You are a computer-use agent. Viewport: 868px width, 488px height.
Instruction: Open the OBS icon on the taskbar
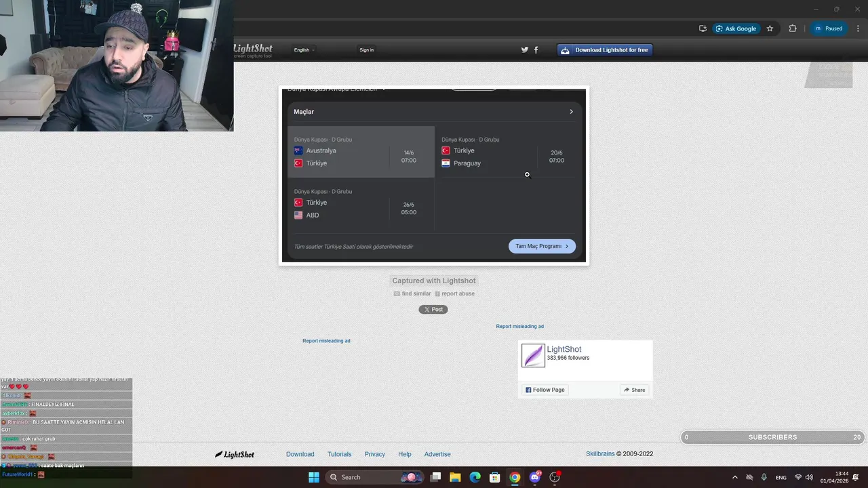(x=555, y=477)
